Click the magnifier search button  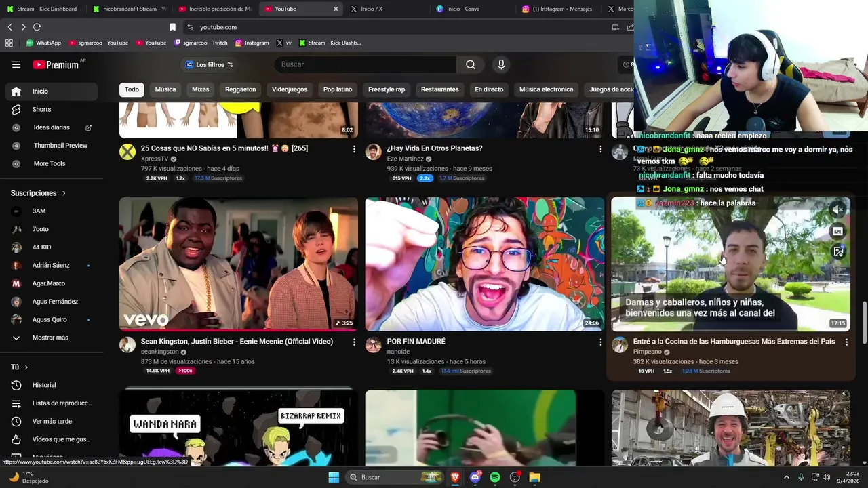[x=471, y=64]
